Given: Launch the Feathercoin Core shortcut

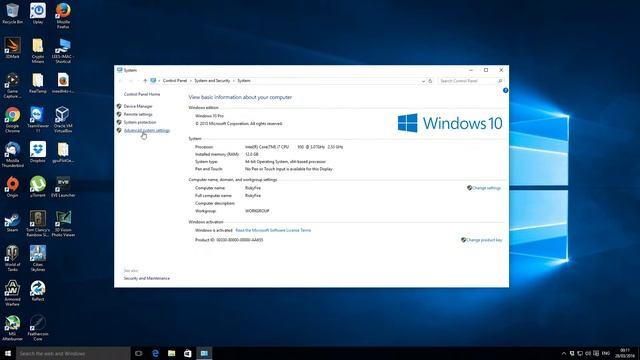Looking at the screenshot, I should 38,328.
